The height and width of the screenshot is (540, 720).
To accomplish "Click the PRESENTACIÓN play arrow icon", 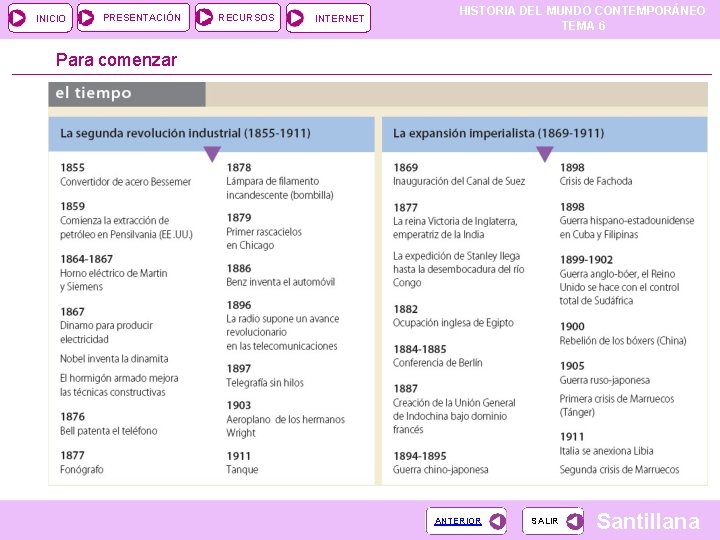I will 86,18.
